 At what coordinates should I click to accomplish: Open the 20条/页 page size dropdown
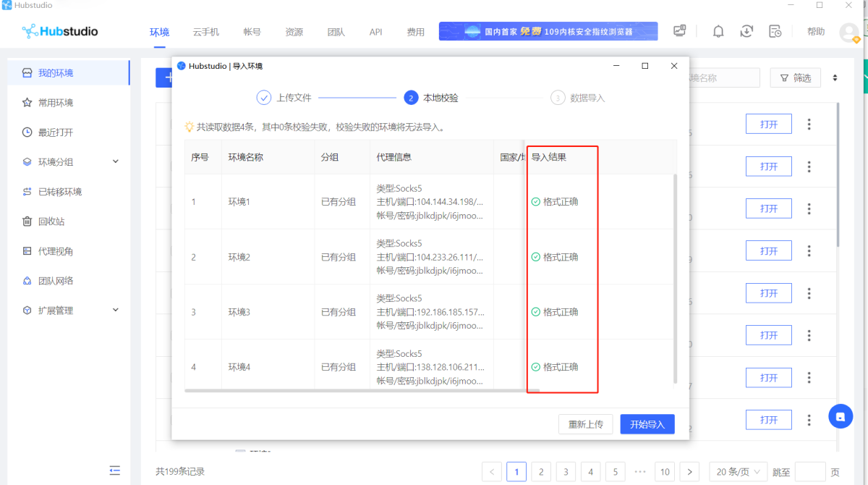(x=738, y=472)
